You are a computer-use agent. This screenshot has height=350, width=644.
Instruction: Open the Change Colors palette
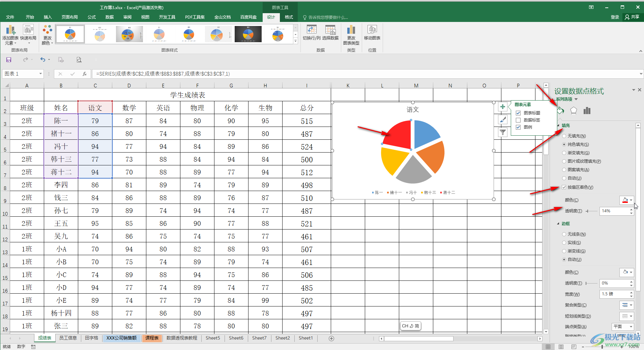47,35
